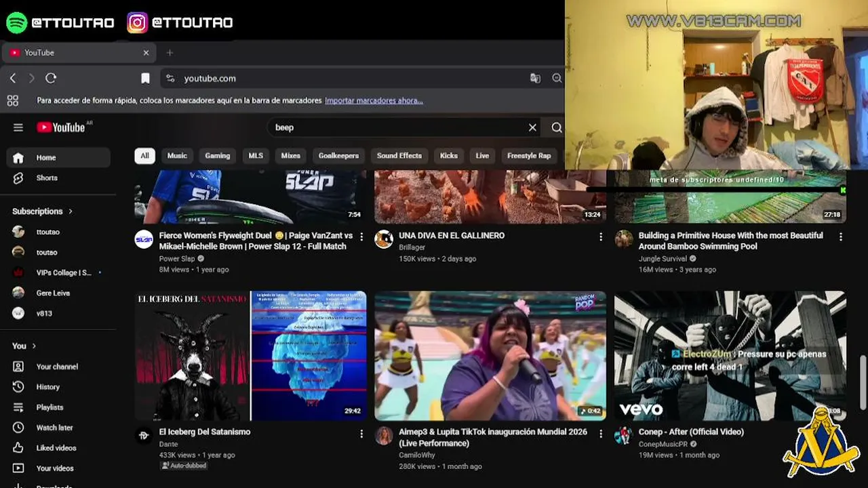
Task: Open the toutao subscription channel
Action: coord(58,252)
